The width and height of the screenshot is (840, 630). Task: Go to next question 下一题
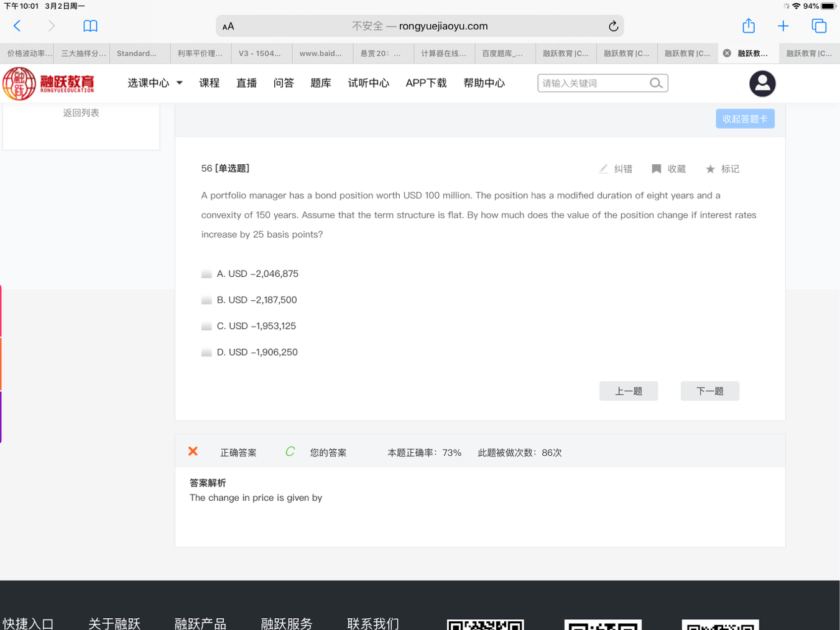click(x=709, y=391)
